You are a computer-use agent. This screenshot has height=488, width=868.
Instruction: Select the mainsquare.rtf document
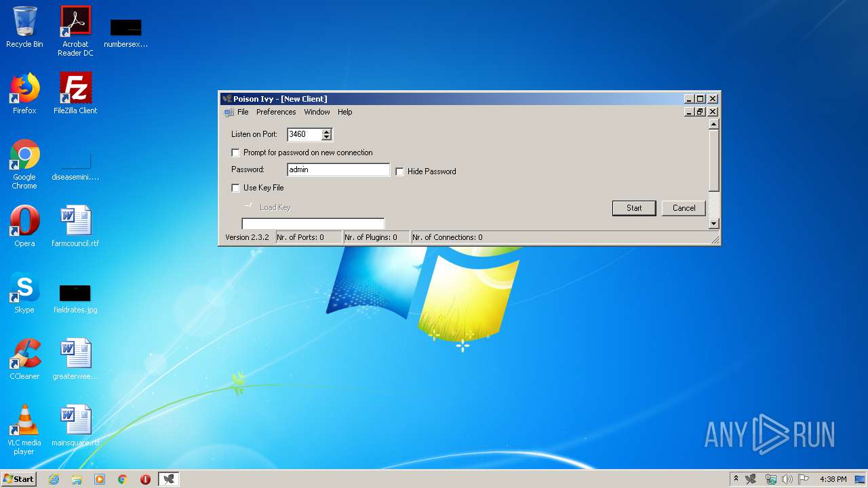pos(75,426)
